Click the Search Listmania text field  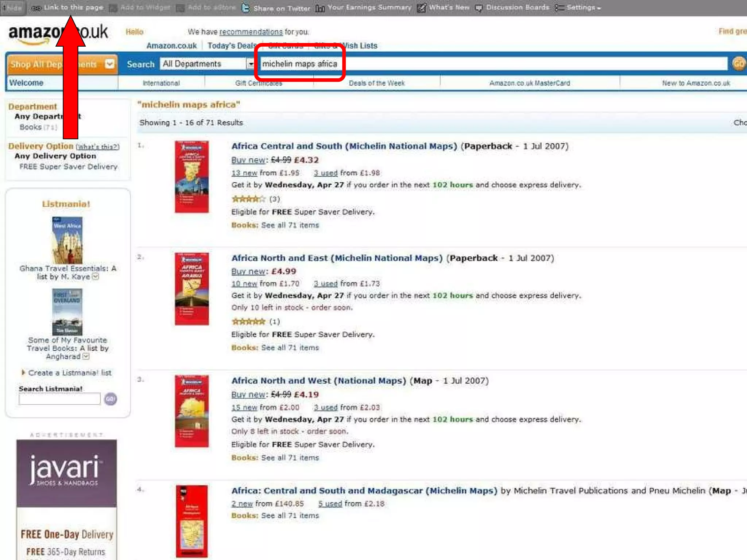coord(59,399)
